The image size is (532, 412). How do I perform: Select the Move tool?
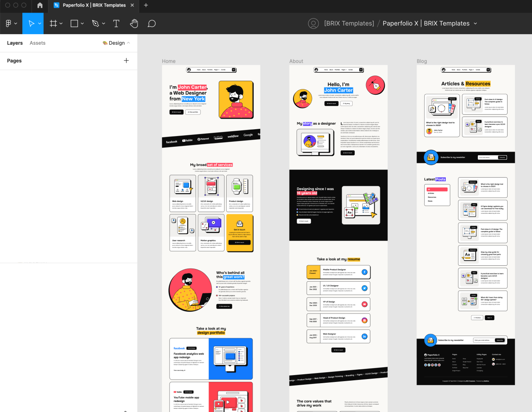(x=31, y=24)
